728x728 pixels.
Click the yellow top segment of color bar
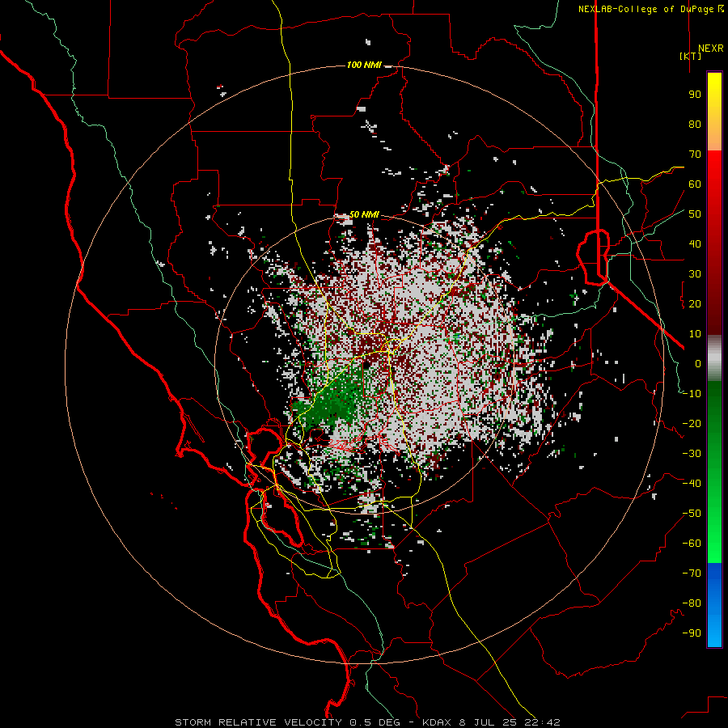click(x=714, y=112)
